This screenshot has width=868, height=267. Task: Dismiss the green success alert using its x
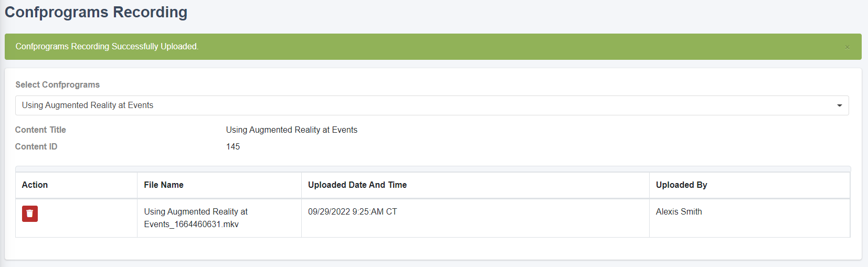click(847, 47)
